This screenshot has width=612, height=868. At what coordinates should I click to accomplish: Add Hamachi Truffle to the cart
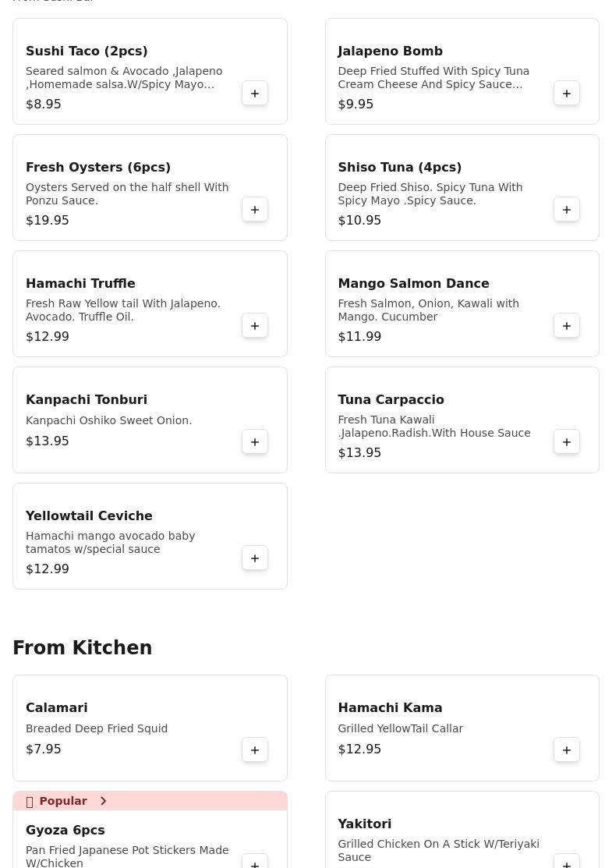[x=255, y=326]
